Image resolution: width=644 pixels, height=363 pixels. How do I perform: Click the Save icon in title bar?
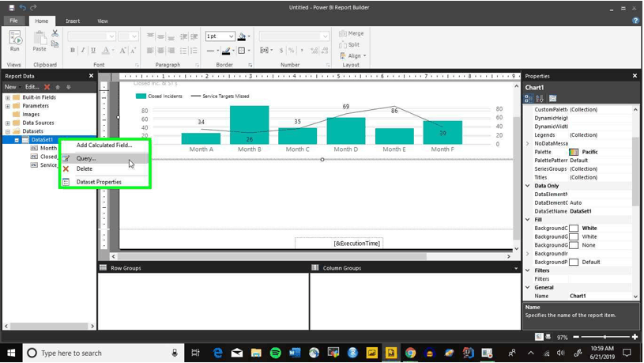click(x=12, y=7)
